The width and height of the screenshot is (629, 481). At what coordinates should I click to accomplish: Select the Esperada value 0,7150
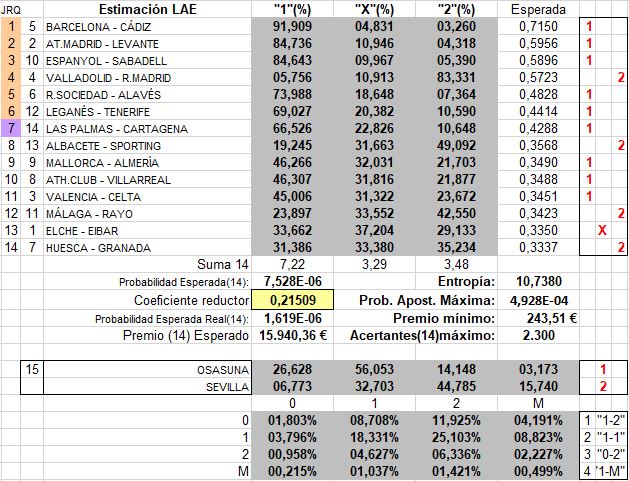tap(538, 26)
